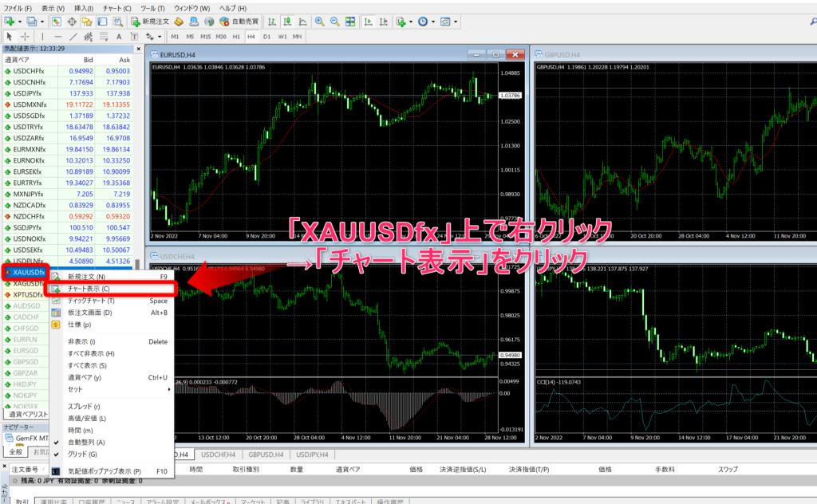
Task: Select the trendline drawing tool
Action: click(x=73, y=37)
